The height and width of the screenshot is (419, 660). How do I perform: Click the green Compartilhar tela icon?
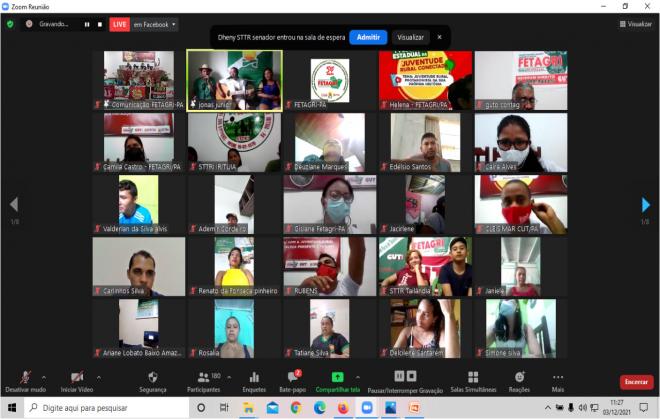pyautogui.click(x=337, y=376)
